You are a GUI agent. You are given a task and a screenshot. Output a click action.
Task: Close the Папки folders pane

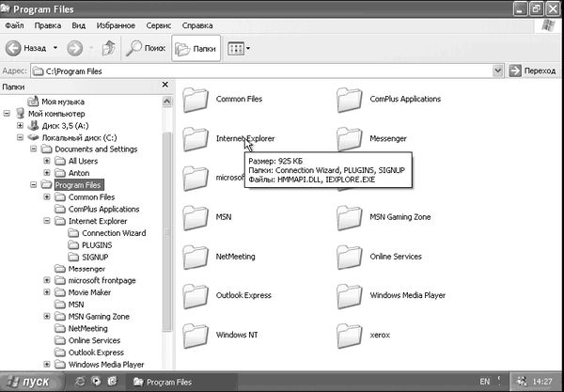pyautogui.click(x=165, y=85)
